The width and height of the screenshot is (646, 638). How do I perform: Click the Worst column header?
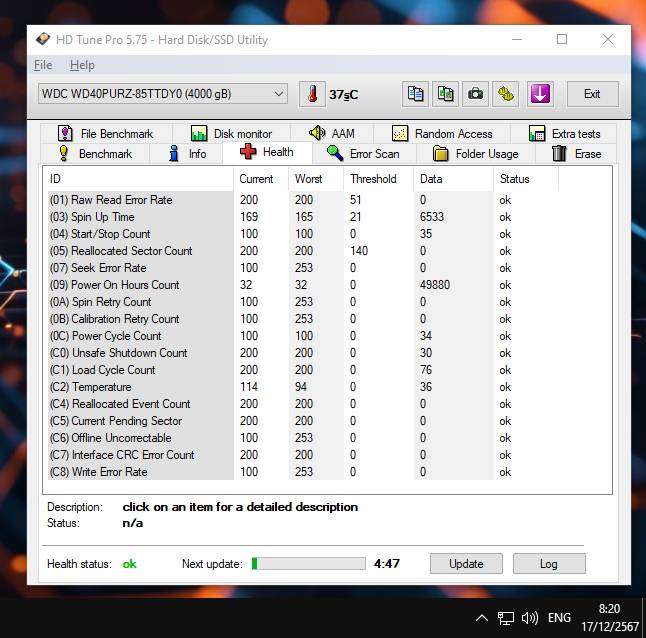click(316, 179)
